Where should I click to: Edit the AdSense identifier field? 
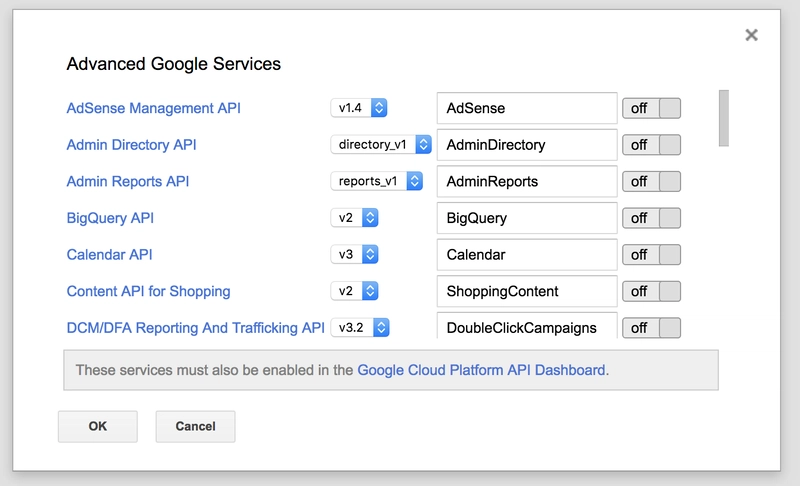[x=527, y=108]
